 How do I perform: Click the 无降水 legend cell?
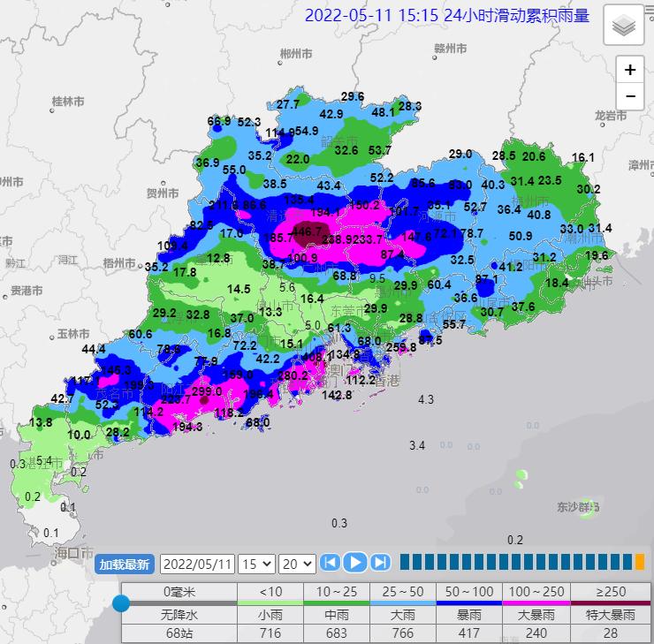[x=179, y=615]
